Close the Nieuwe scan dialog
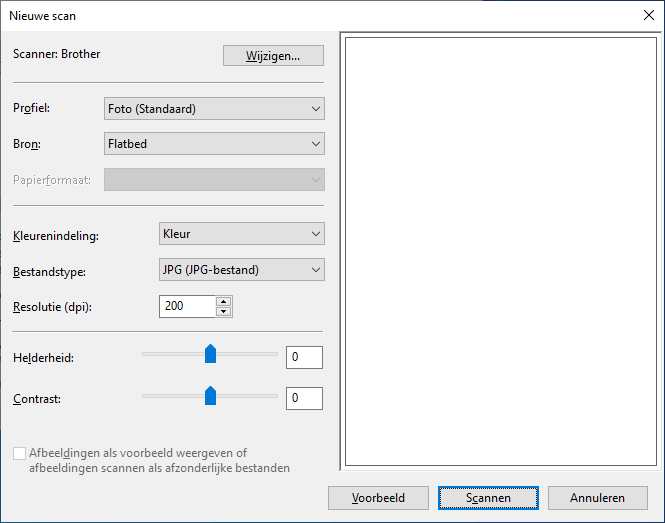 [x=647, y=15]
